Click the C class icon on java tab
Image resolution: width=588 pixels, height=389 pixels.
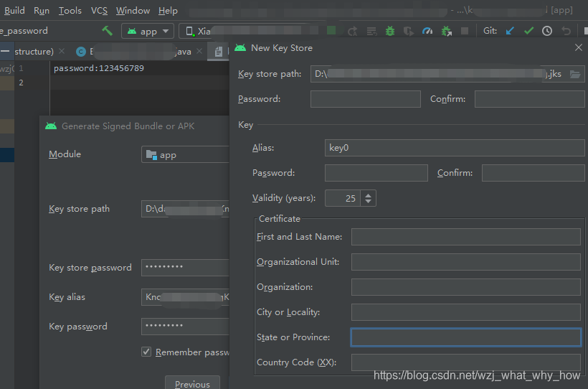[81, 52]
